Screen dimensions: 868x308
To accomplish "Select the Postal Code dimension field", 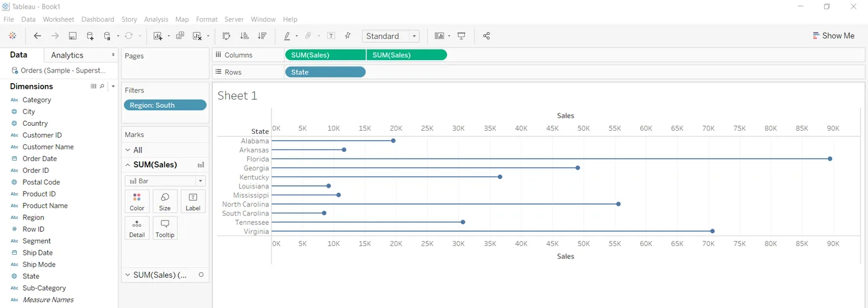I will [x=41, y=182].
